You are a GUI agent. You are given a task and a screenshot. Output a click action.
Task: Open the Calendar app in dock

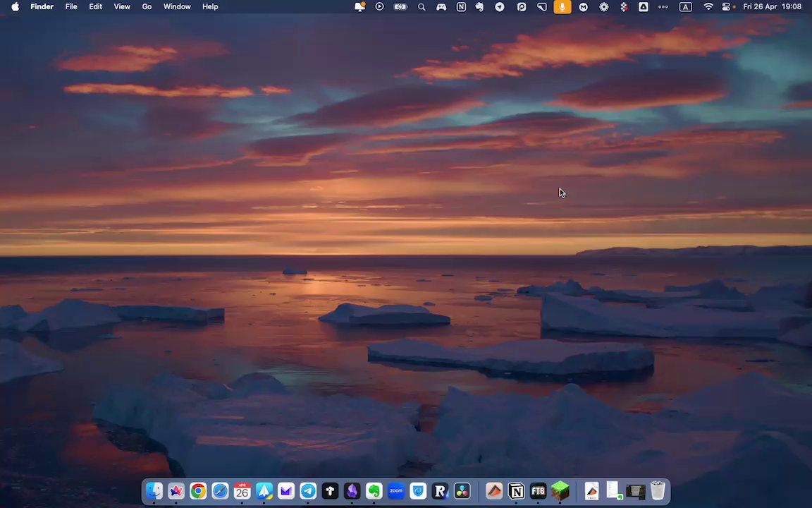point(242,491)
